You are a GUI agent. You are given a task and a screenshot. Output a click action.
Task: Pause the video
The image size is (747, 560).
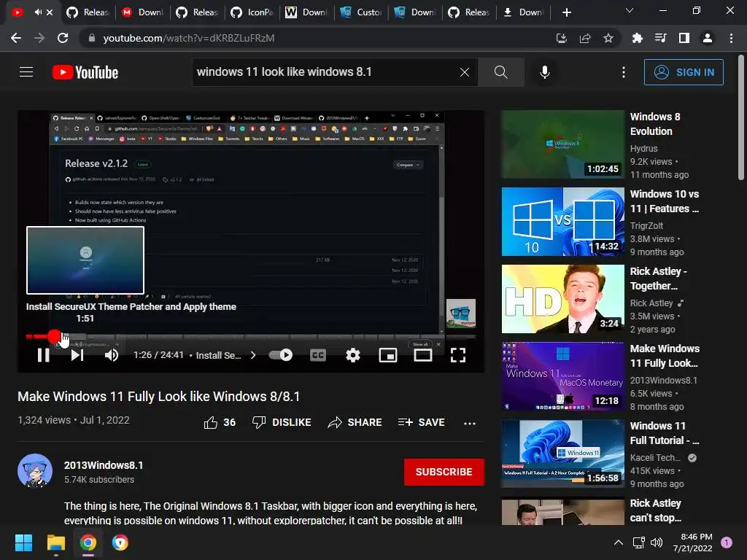(x=43, y=355)
